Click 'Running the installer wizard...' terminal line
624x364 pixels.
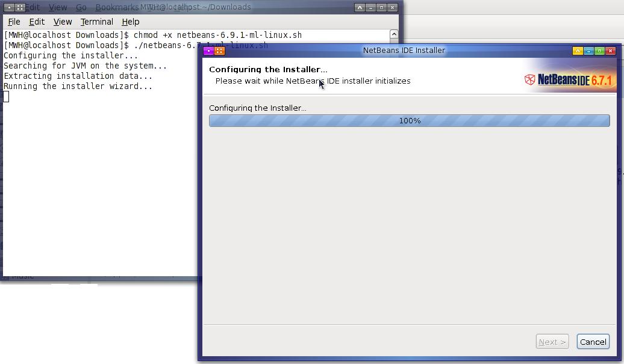pos(78,86)
